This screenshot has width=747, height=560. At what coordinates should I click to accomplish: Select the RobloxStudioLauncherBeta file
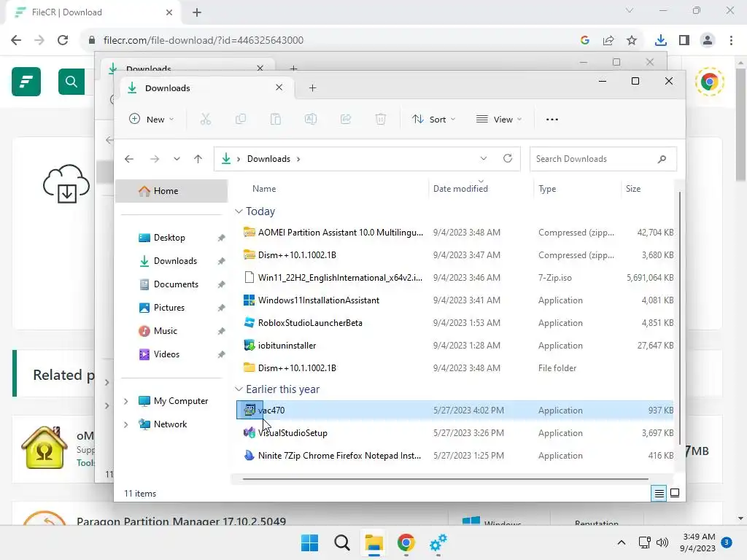tap(455, 323)
